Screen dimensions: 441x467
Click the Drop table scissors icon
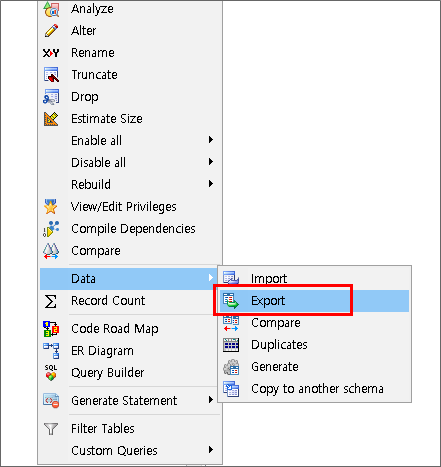point(51,97)
